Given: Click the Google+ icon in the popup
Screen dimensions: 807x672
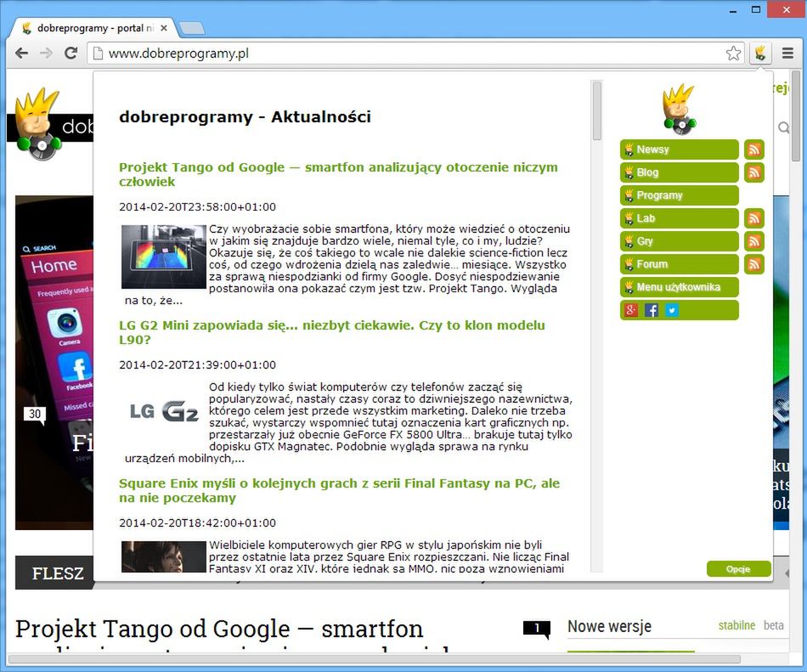Looking at the screenshot, I should tap(631, 310).
